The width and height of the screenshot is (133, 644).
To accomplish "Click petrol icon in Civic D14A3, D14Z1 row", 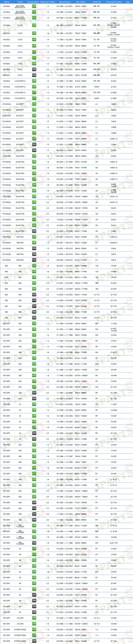I will 34,40.
